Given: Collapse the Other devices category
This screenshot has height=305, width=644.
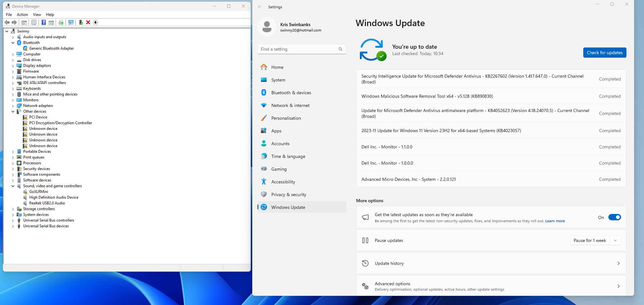Looking at the screenshot, I should (13, 111).
